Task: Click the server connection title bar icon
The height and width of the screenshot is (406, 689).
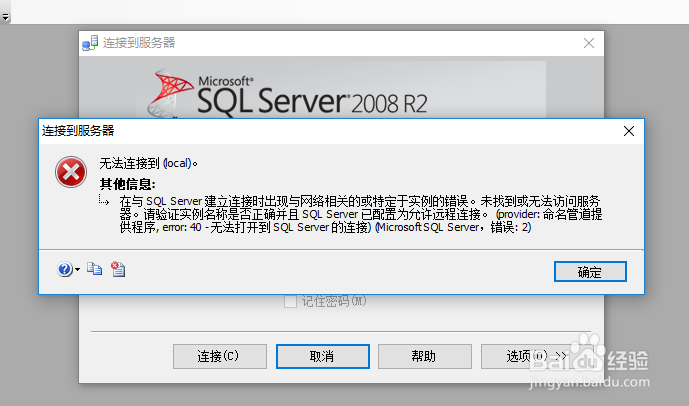Action: [x=90, y=43]
